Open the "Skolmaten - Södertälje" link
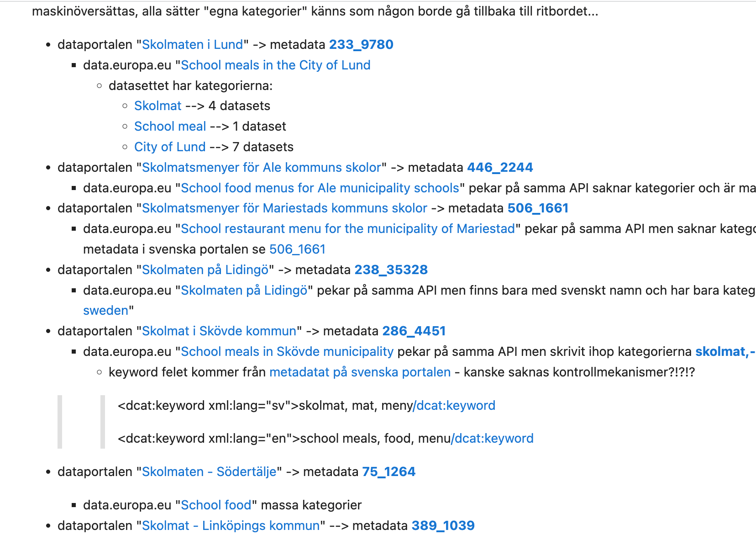 209,472
